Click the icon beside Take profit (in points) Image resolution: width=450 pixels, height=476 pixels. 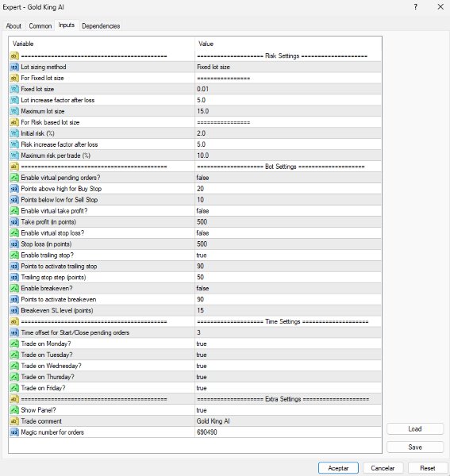[x=14, y=222]
